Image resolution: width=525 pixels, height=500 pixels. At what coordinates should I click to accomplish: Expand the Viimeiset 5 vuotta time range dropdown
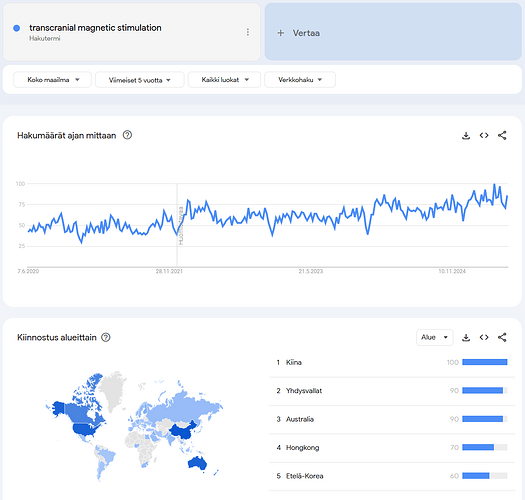(140, 80)
